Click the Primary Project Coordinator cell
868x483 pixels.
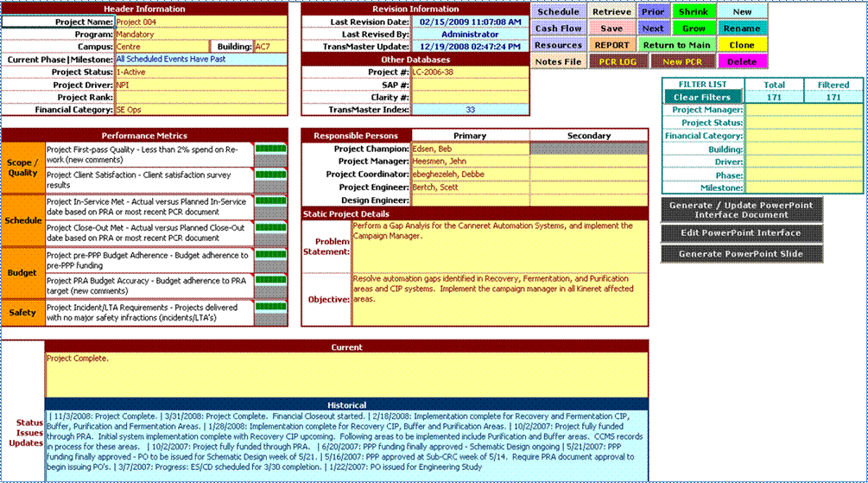tap(471, 174)
